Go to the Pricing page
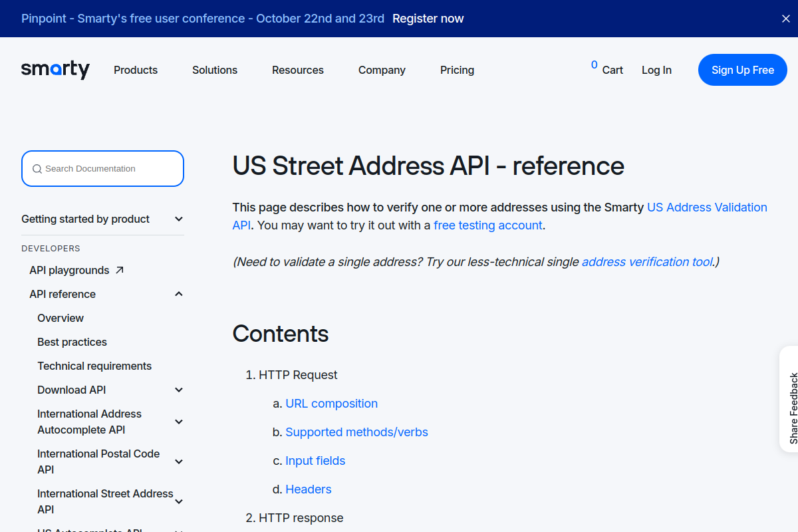This screenshot has height=532, width=798. [x=458, y=70]
